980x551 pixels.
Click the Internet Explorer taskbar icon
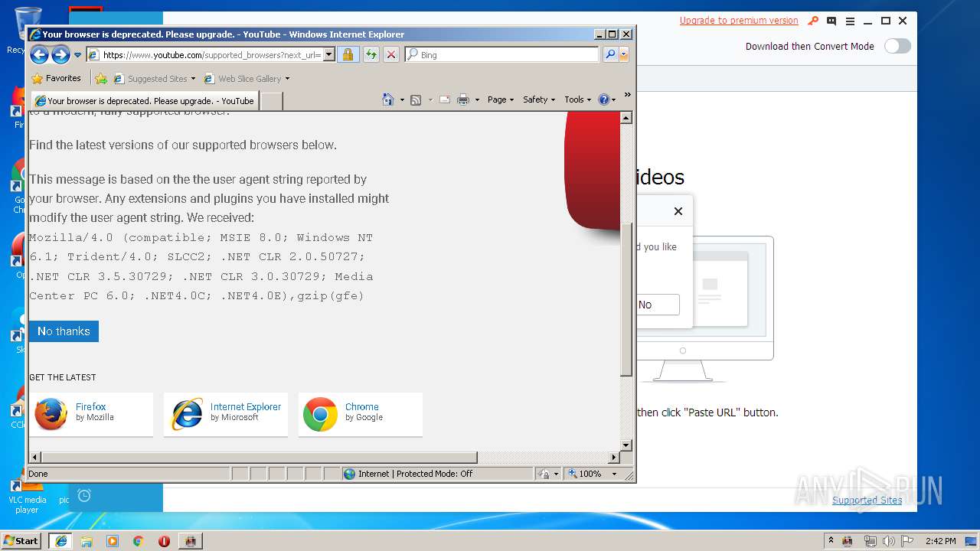(60, 540)
